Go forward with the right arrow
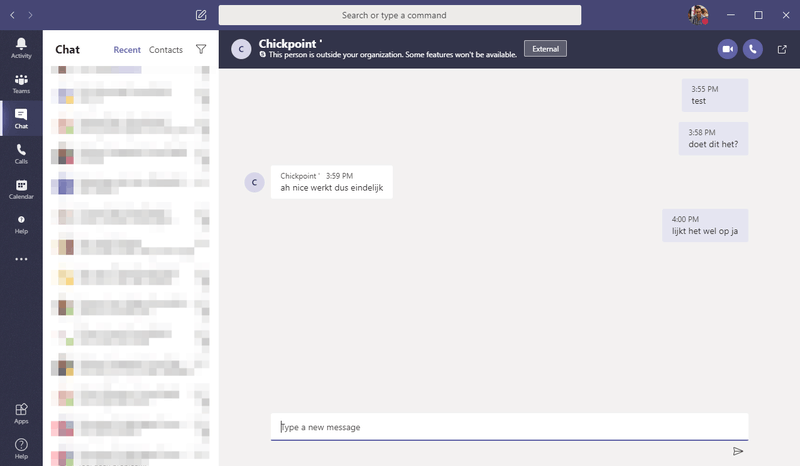The width and height of the screenshot is (800, 466). pyautogui.click(x=30, y=15)
